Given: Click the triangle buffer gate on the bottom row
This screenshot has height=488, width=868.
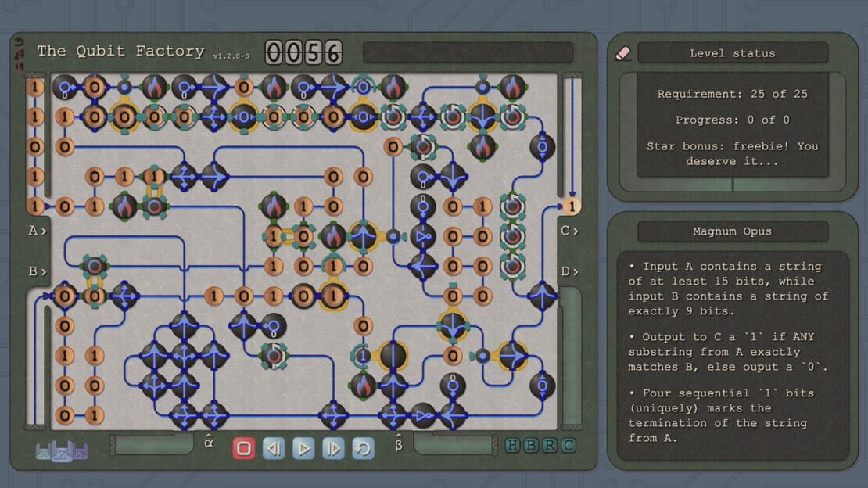Looking at the screenshot, I should click(x=423, y=415).
